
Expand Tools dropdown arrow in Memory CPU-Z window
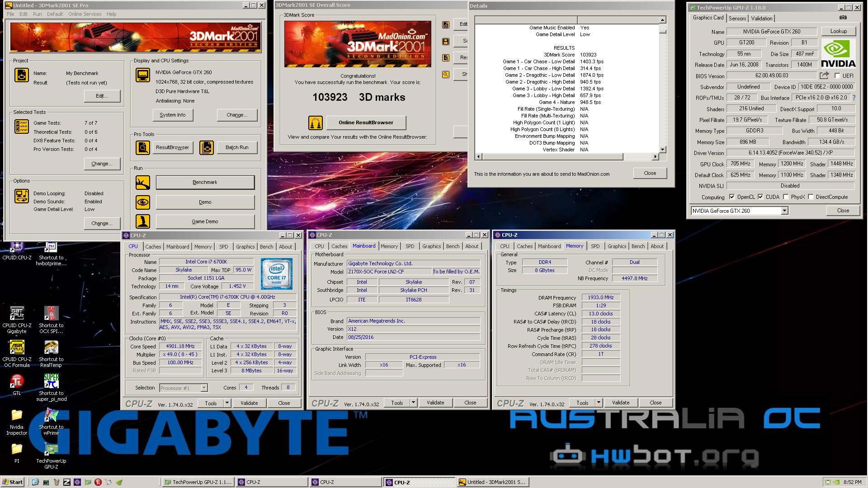coord(599,403)
